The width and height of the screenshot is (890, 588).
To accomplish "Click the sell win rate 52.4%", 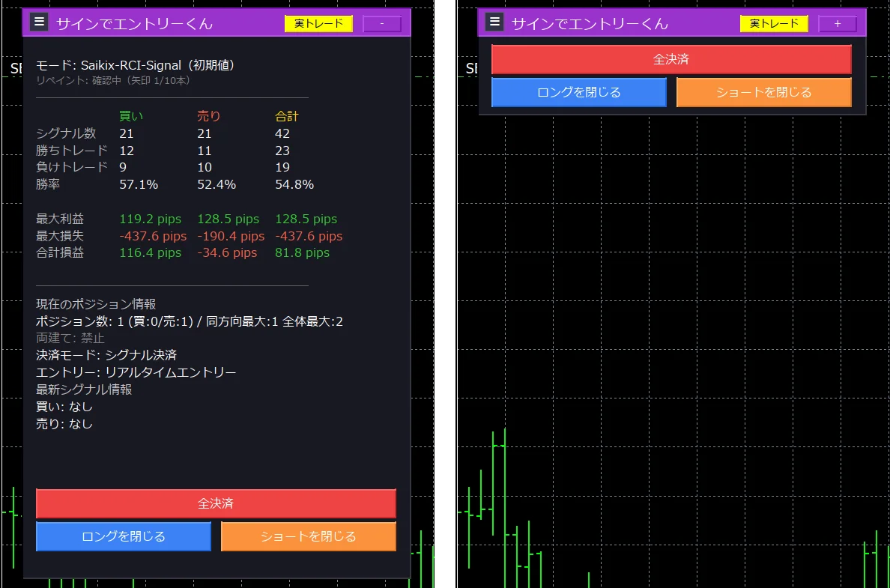I will (x=217, y=184).
